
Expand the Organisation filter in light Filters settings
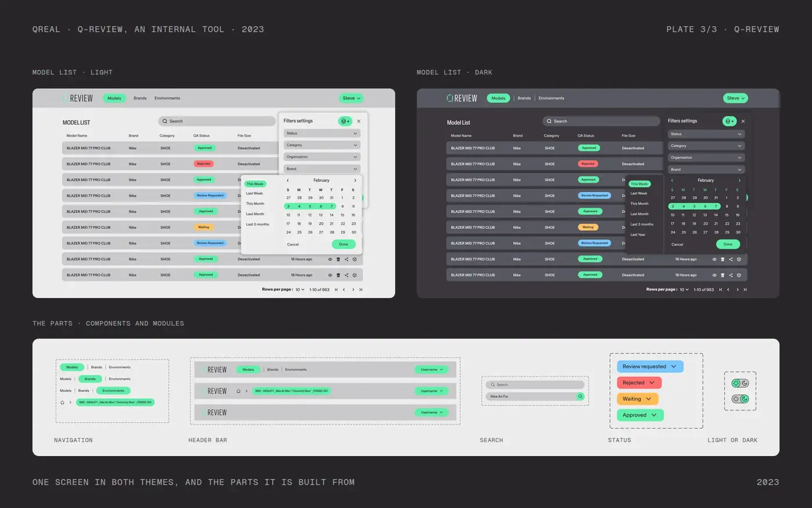pyautogui.click(x=322, y=157)
